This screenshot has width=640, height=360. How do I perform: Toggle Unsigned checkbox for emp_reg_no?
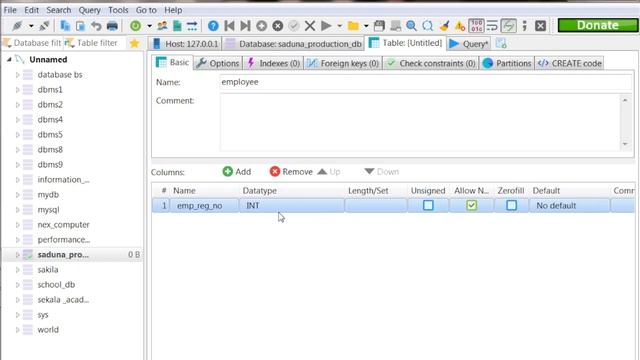pos(428,205)
